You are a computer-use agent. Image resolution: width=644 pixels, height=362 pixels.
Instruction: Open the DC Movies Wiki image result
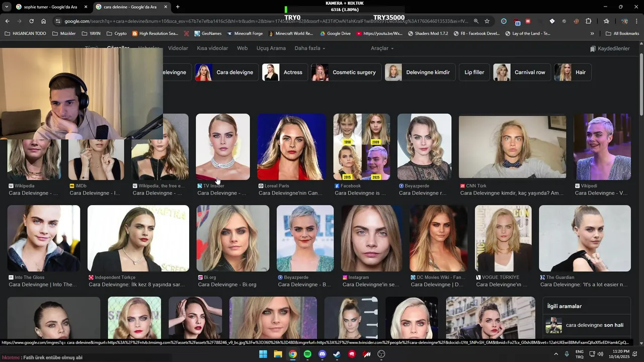pyautogui.click(x=438, y=238)
